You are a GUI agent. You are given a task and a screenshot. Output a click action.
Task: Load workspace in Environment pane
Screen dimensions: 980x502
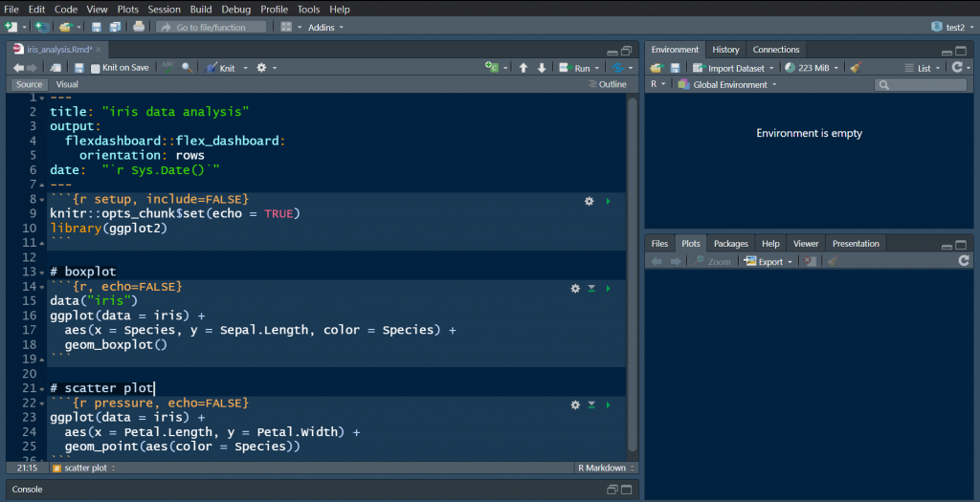[x=657, y=68]
